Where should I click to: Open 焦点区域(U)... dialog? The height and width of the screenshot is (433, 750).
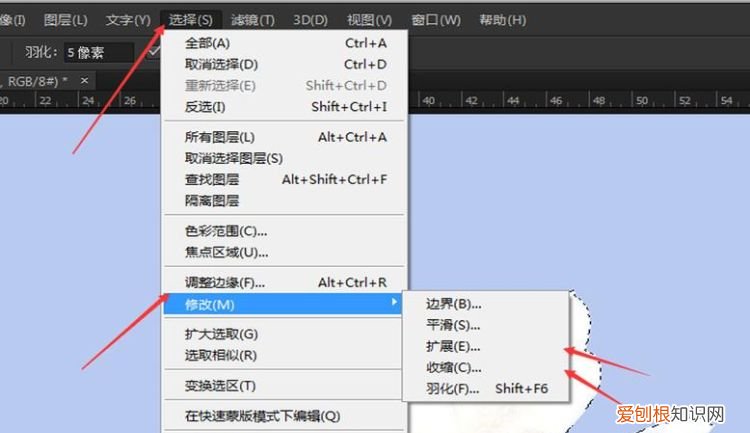point(286,252)
